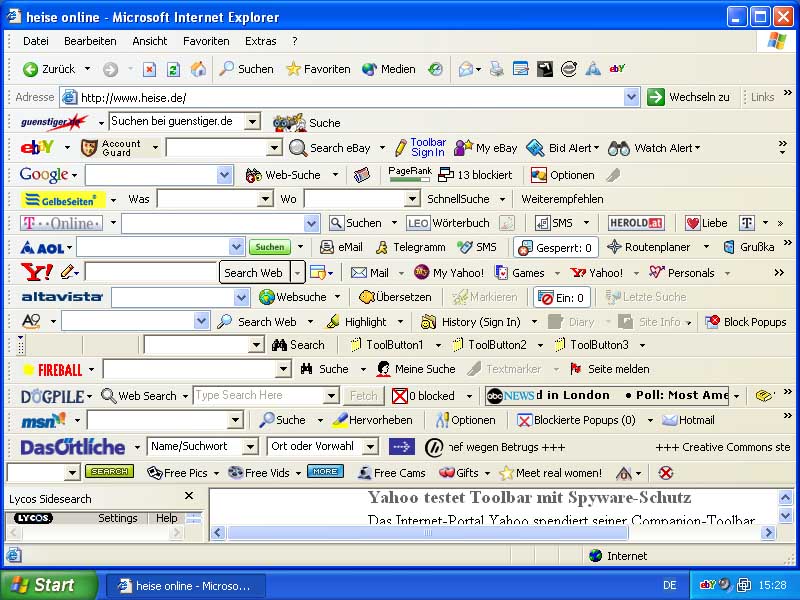Click the heise online taskbar button
Screen dimensions: 800x600
coord(186,586)
